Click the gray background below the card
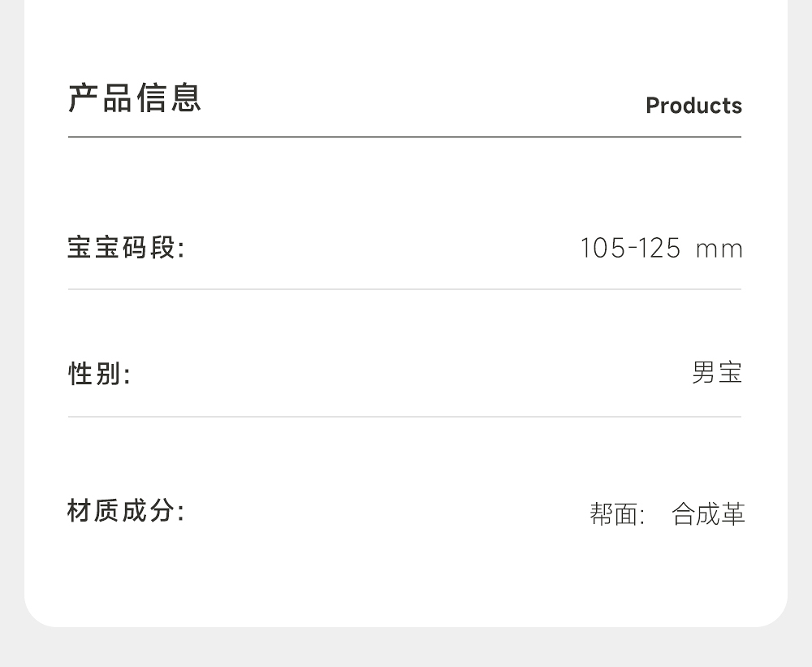This screenshot has width=812, height=667. pos(406,648)
